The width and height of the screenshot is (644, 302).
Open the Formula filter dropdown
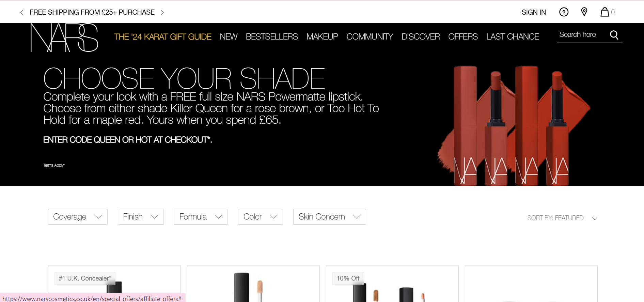(201, 217)
